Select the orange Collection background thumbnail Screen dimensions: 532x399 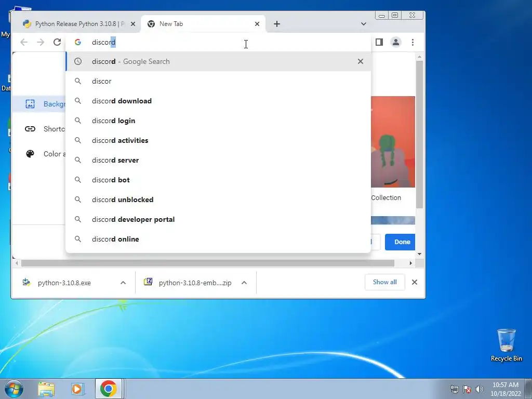point(393,142)
